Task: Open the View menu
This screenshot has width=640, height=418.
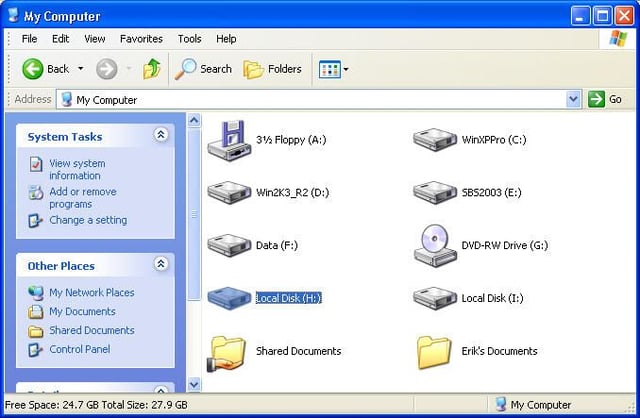Action: tap(95, 39)
